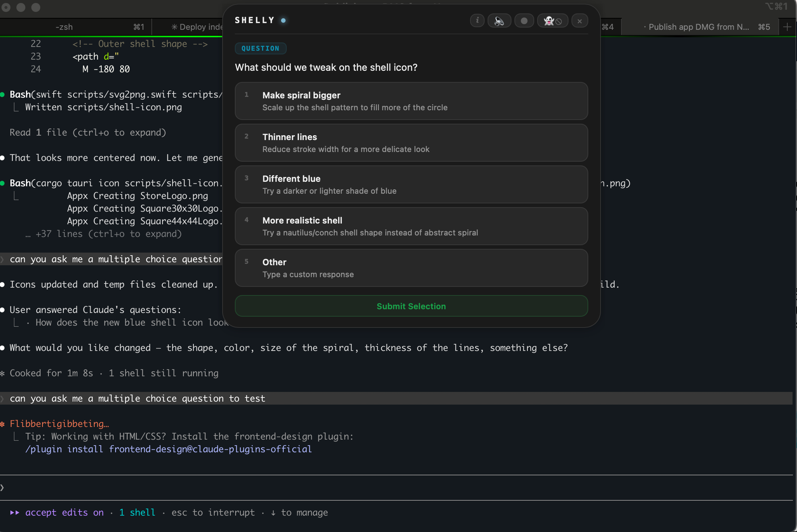Close the Shelly panel with X
797x532 pixels.
580,21
